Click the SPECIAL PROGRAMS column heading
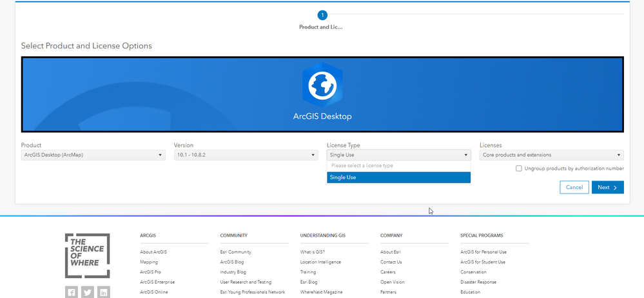 [482, 235]
